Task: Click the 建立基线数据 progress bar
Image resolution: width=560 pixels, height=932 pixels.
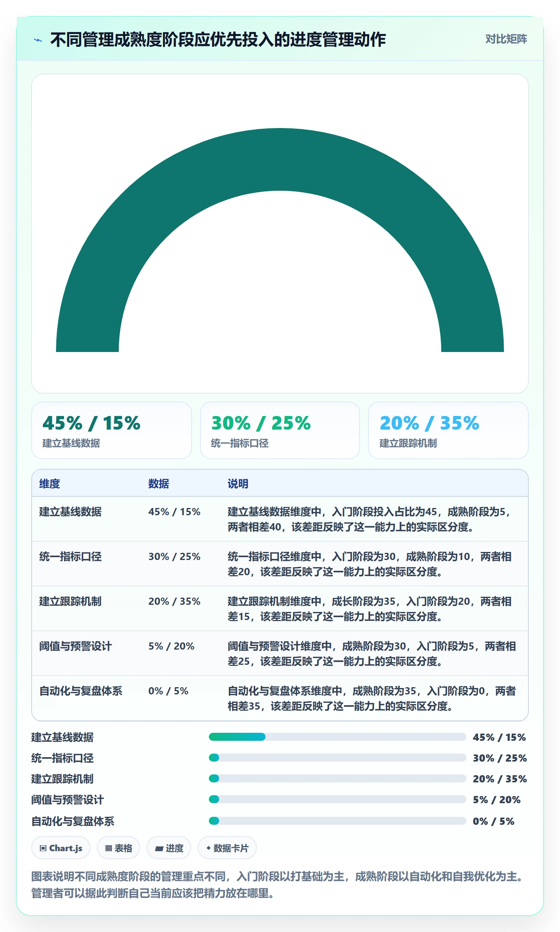Action: [x=337, y=737]
